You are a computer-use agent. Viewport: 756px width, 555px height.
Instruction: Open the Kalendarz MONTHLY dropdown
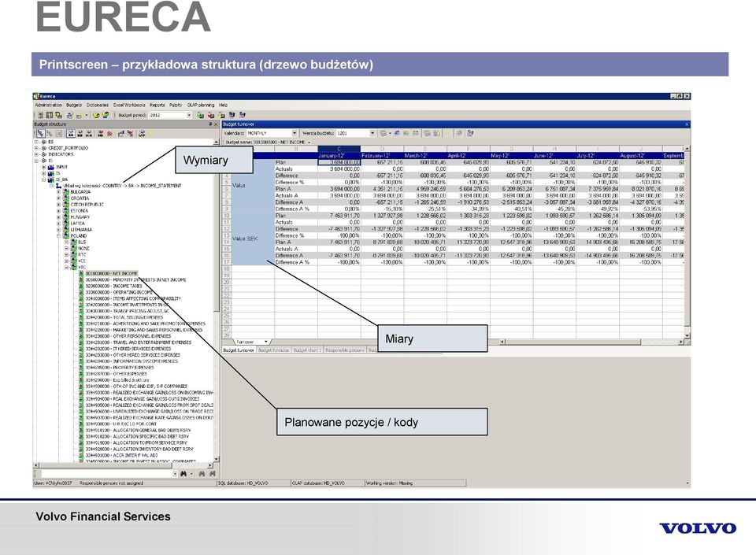295,133
